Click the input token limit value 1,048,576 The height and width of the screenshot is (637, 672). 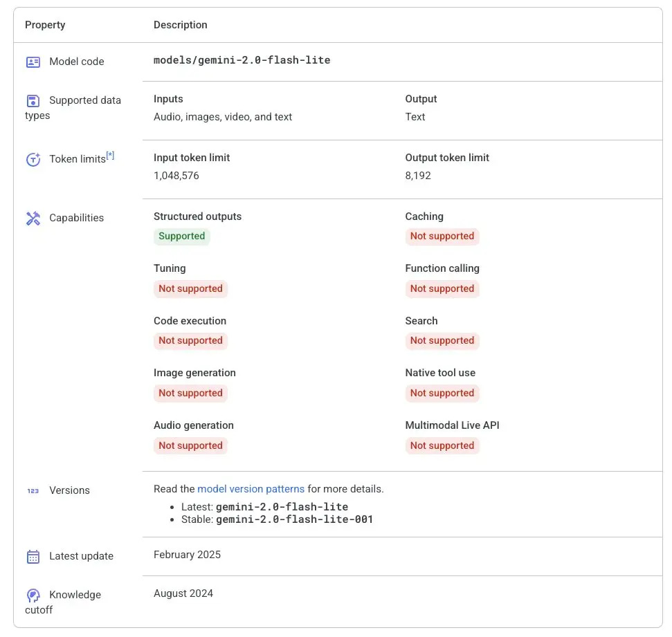point(176,176)
